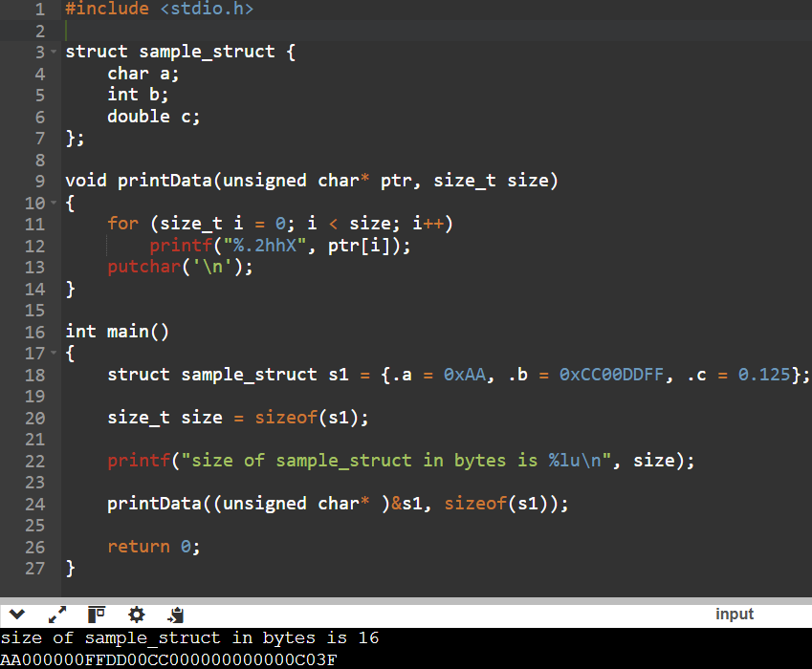Click printf string on line 22

pos(396,461)
